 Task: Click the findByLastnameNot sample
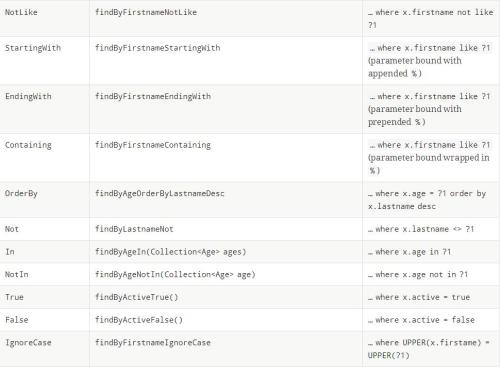(x=134, y=229)
